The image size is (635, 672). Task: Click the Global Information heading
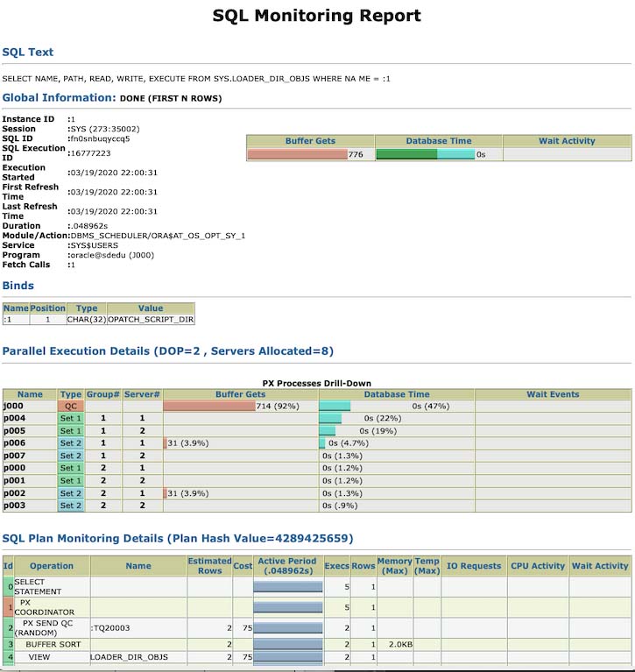tap(60, 98)
